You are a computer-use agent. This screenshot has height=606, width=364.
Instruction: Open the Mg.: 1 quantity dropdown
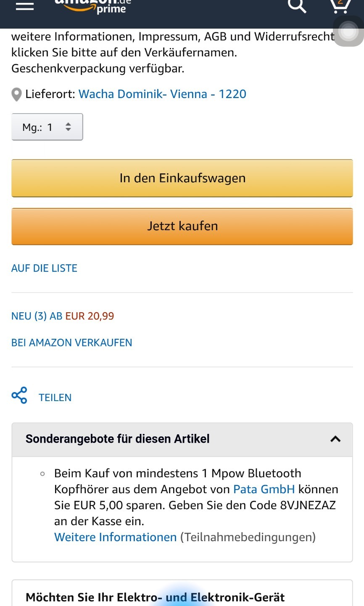click(x=47, y=127)
